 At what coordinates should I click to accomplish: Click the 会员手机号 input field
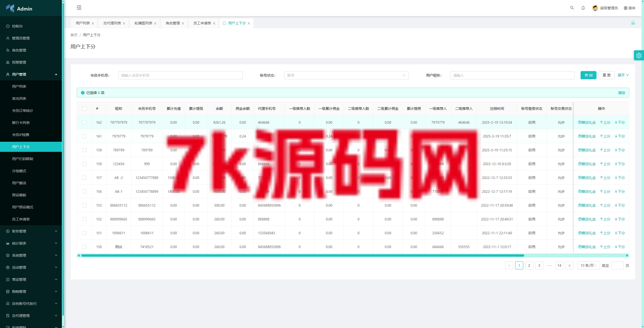pyautogui.click(x=180, y=75)
